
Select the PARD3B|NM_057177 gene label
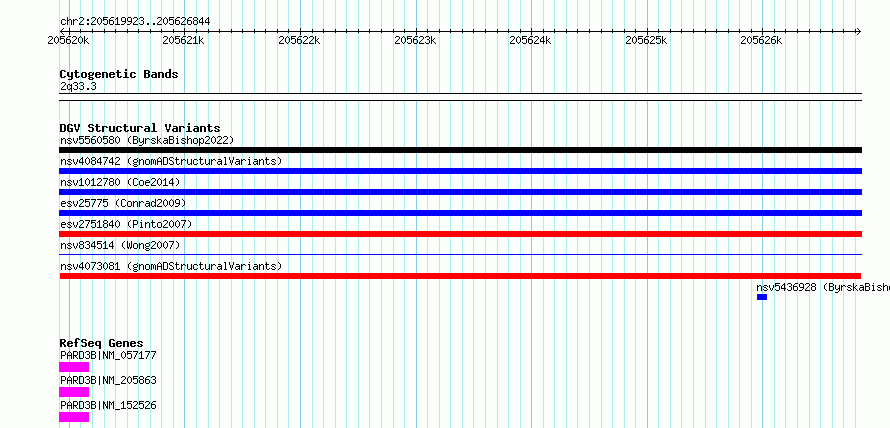point(108,355)
